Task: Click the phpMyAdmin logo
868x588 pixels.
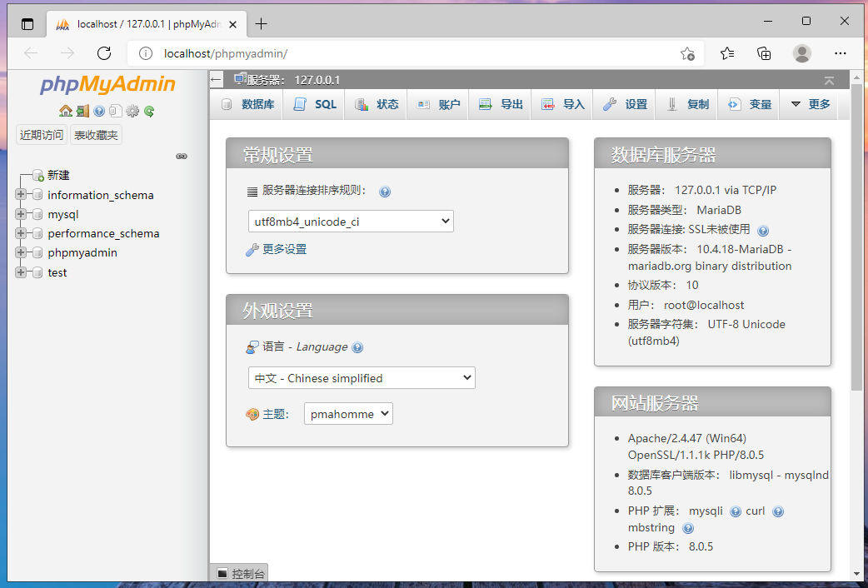Action: [107, 84]
